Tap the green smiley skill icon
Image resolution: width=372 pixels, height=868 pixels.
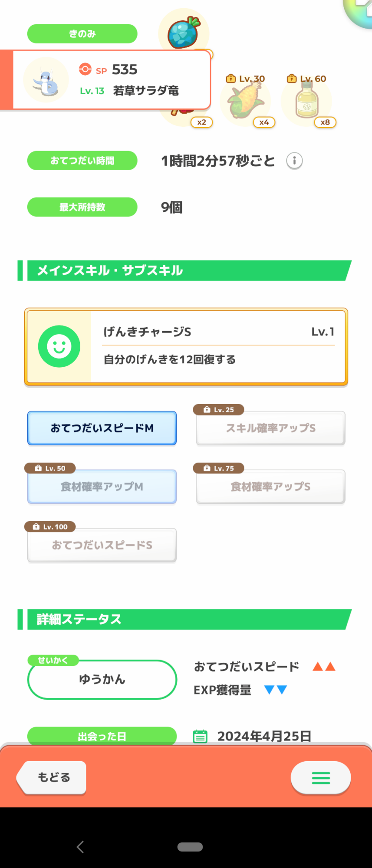[x=59, y=346]
